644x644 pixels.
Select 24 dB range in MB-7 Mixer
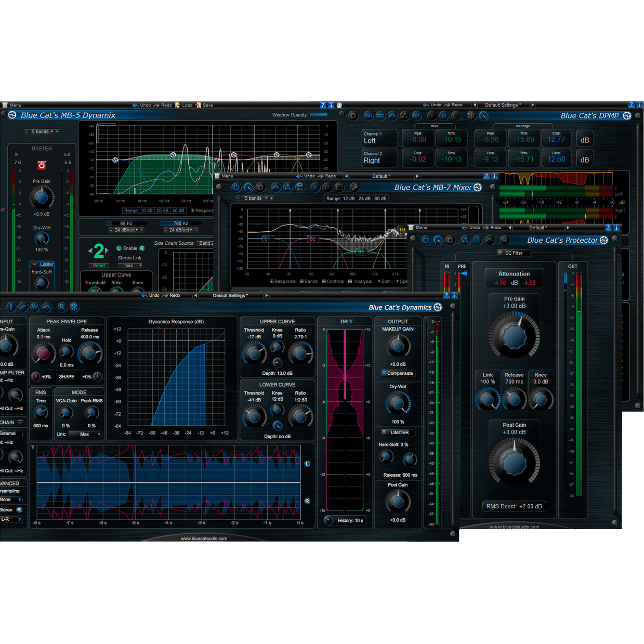coord(364,199)
